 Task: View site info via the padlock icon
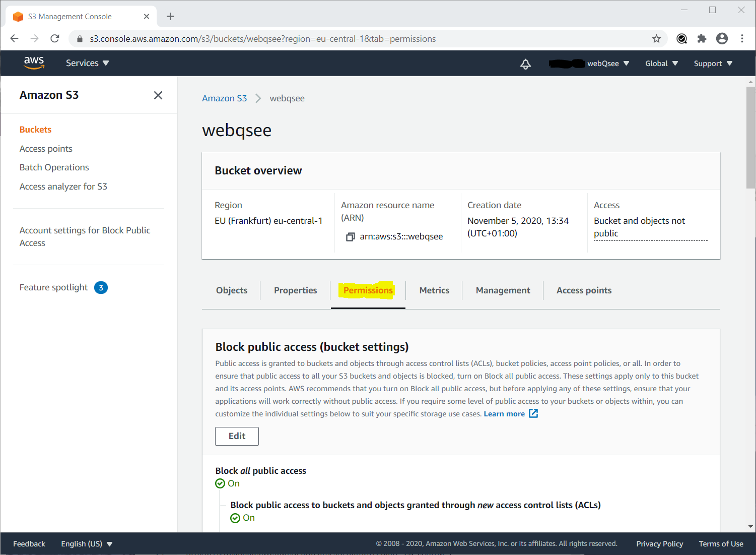[x=80, y=39]
